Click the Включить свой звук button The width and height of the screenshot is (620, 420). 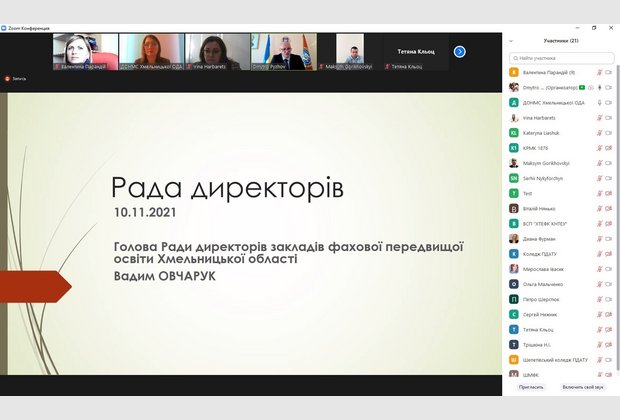coord(583,386)
